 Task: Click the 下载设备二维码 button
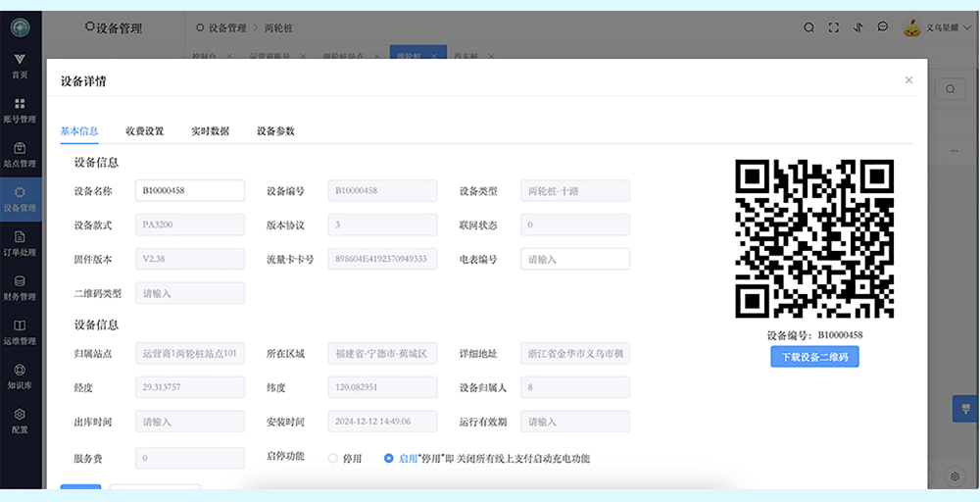(814, 357)
